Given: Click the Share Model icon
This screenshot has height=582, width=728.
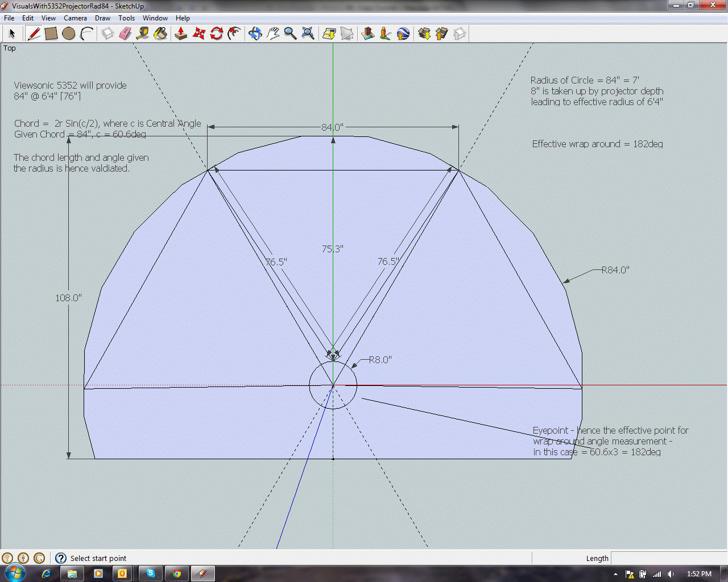Looking at the screenshot, I should (x=441, y=34).
